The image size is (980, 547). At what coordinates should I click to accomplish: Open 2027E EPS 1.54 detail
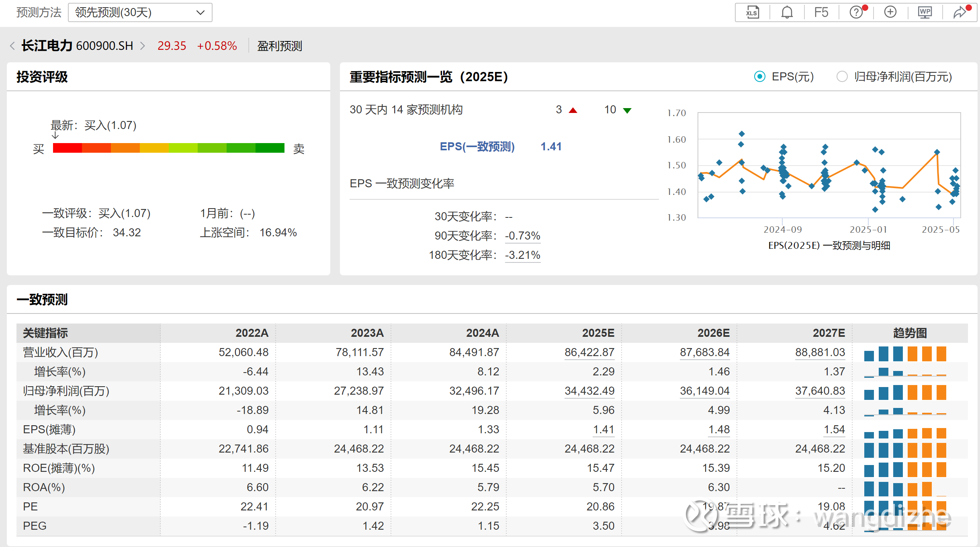pyautogui.click(x=834, y=429)
